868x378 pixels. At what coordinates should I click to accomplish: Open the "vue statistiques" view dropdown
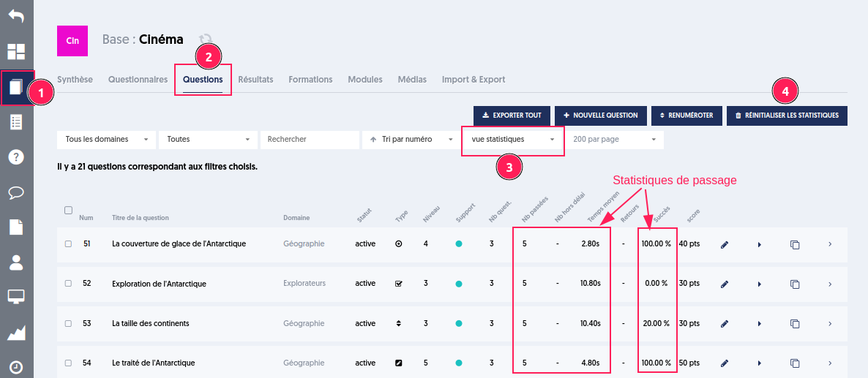click(512, 139)
